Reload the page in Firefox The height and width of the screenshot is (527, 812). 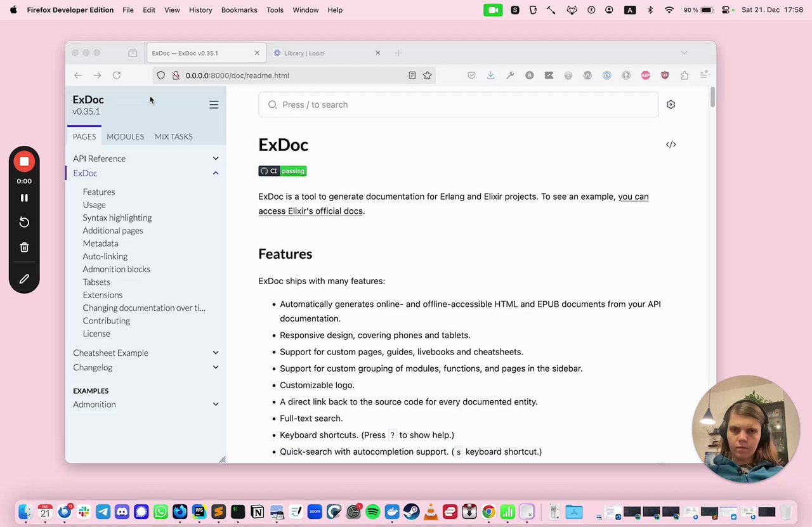(x=117, y=75)
